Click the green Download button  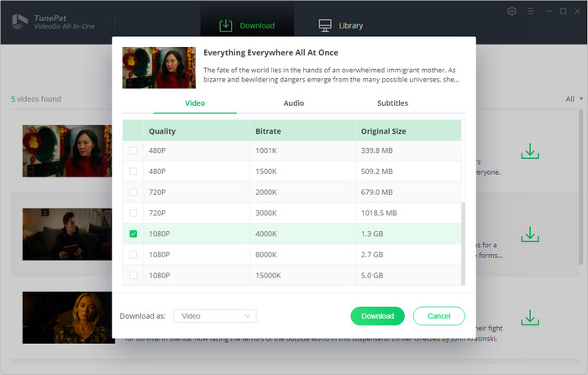(x=377, y=316)
